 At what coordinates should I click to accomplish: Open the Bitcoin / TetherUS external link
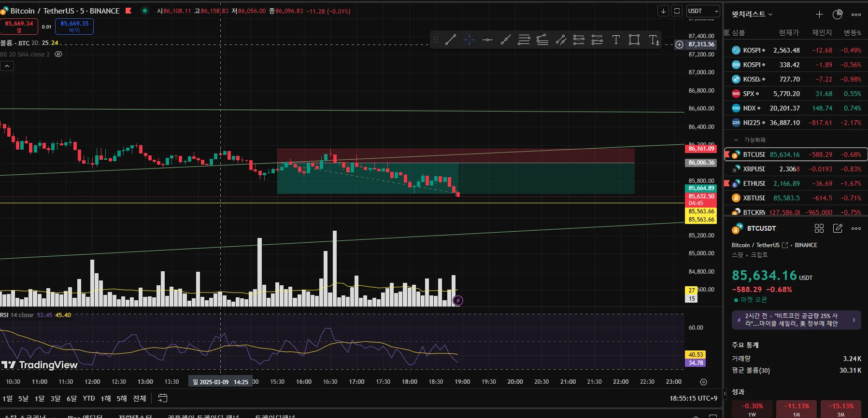(x=785, y=245)
